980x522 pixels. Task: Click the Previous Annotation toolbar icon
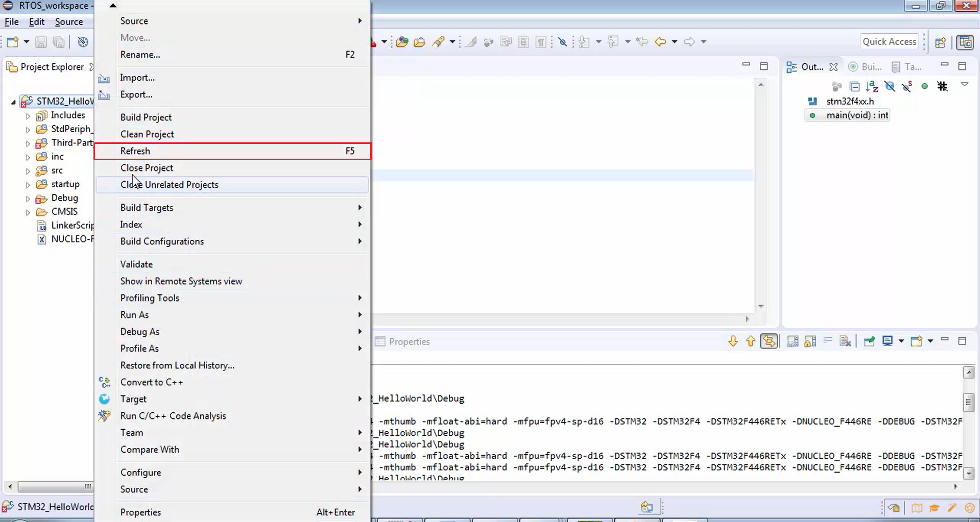[613, 42]
